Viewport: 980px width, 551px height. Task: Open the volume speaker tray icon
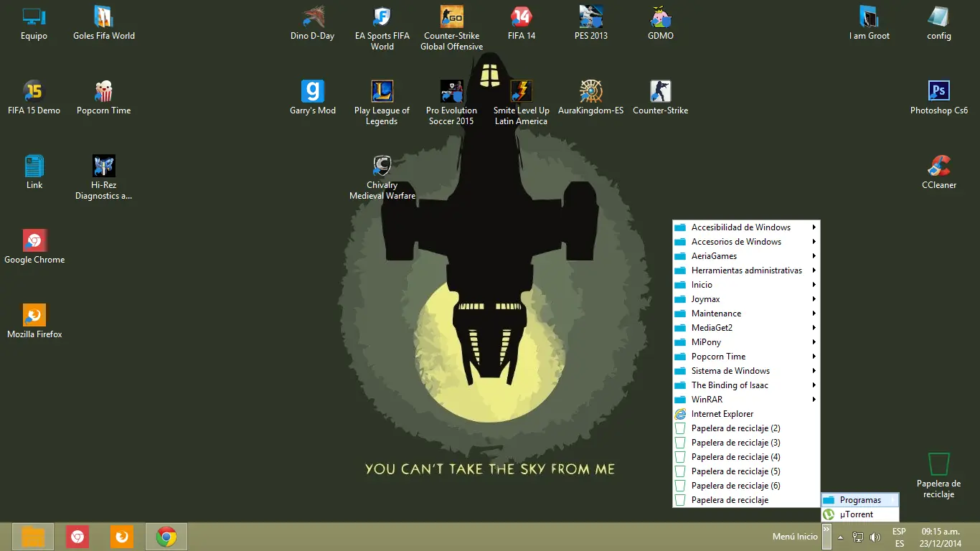(875, 537)
